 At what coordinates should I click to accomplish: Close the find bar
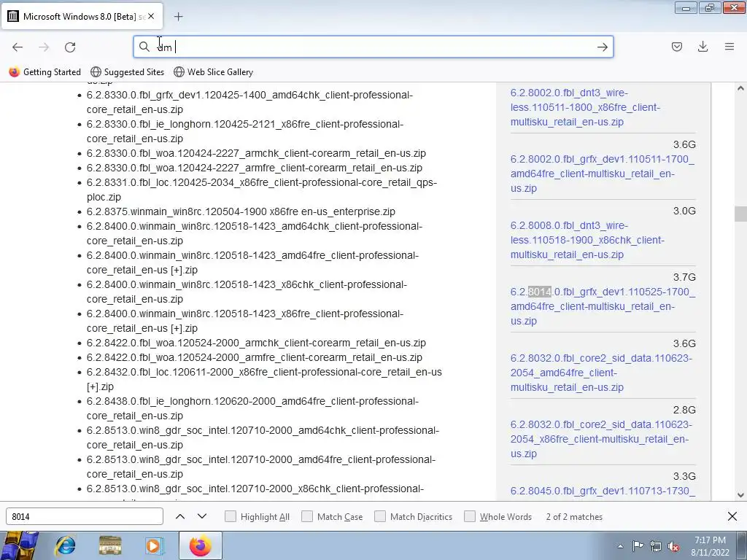tap(732, 516)
